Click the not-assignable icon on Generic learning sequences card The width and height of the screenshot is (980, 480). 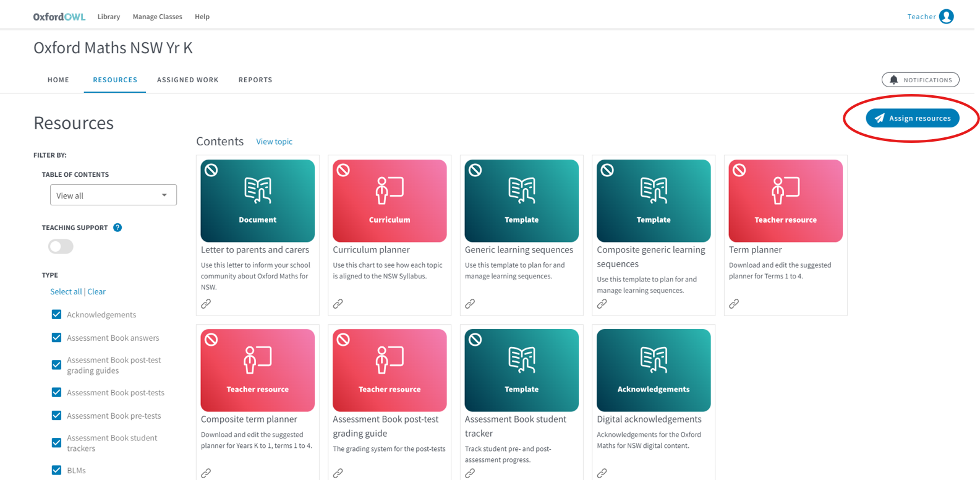coord(475,170)
